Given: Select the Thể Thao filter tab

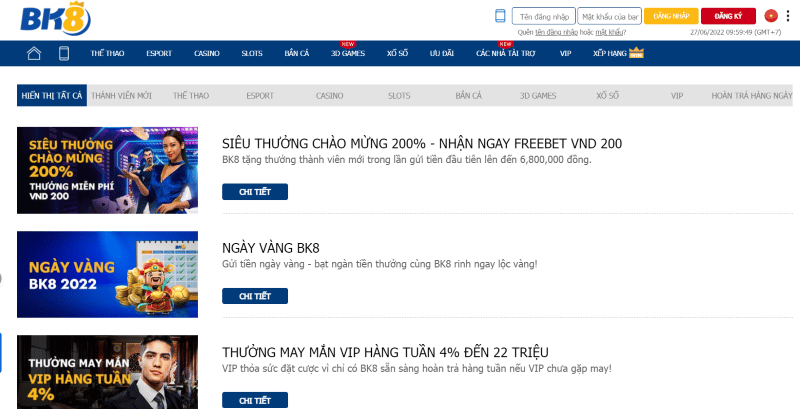Looking at the screenshot, I should click(191, 95).
